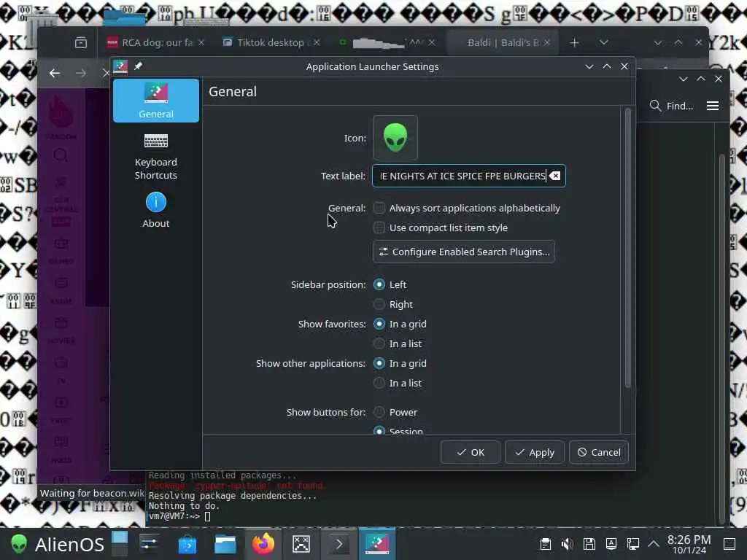This screenshot has height=560, width=747.
Task: Open the General settings page
Action: pyautogui.click(x=156, y=101)
